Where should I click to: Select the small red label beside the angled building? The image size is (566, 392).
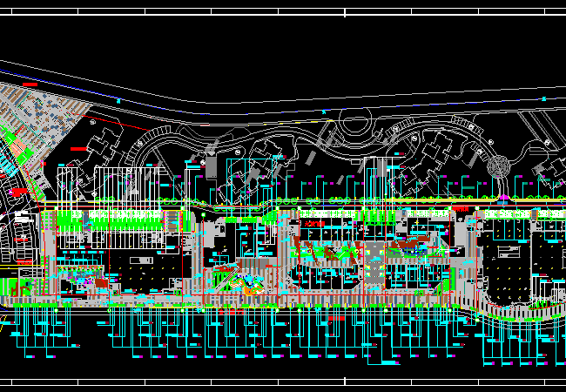(78, 150)
